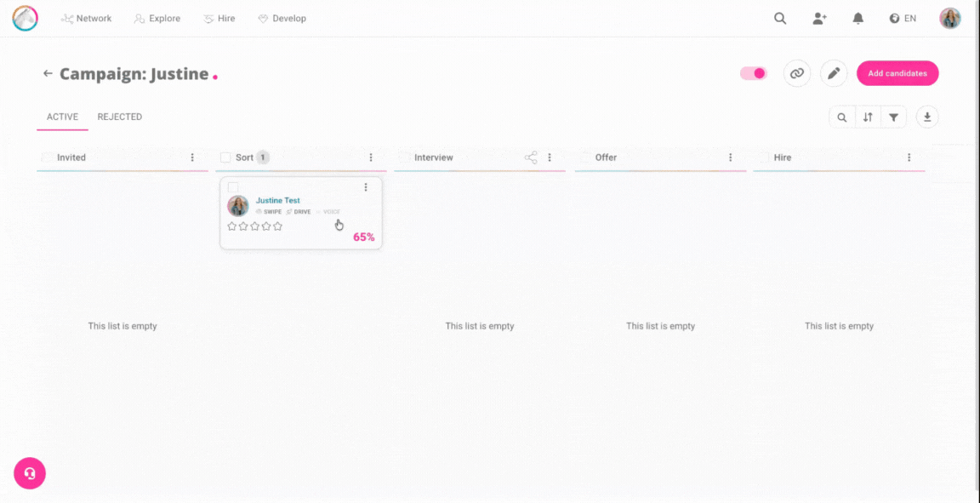Click the sort arrows icon
Screen dimensions: 980x503
click(x=868, y=117)
